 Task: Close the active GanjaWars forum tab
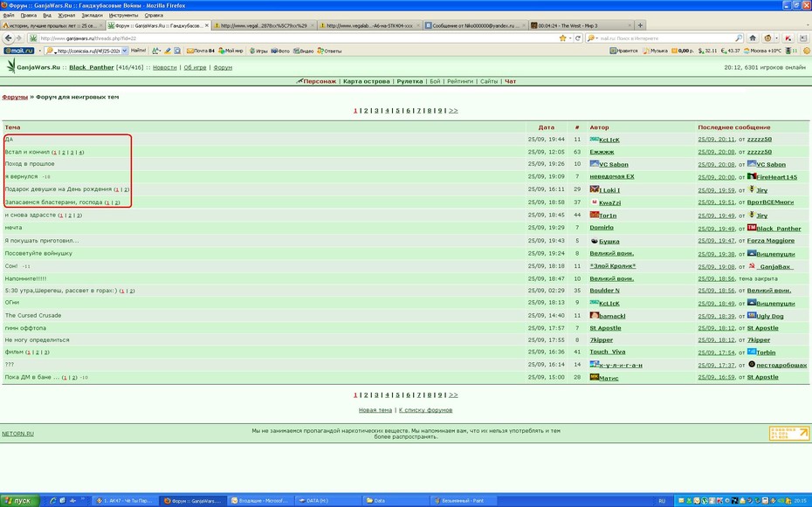[x=207, y=24]
